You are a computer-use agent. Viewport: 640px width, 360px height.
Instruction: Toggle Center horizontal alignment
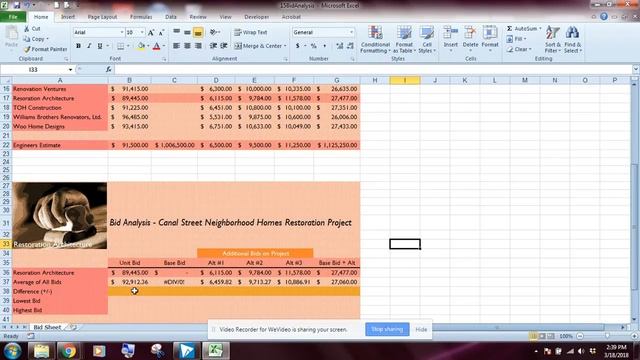[187, 46]
